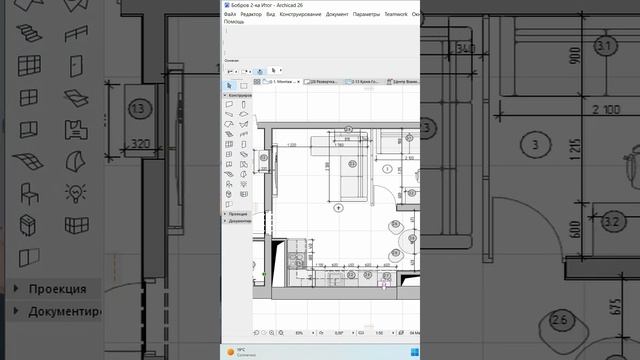Open the Документ menu

click(x=337, y=14)
